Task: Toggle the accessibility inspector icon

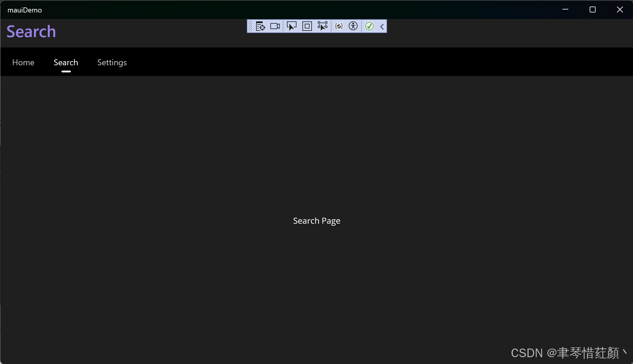Action: pos(354,26)
